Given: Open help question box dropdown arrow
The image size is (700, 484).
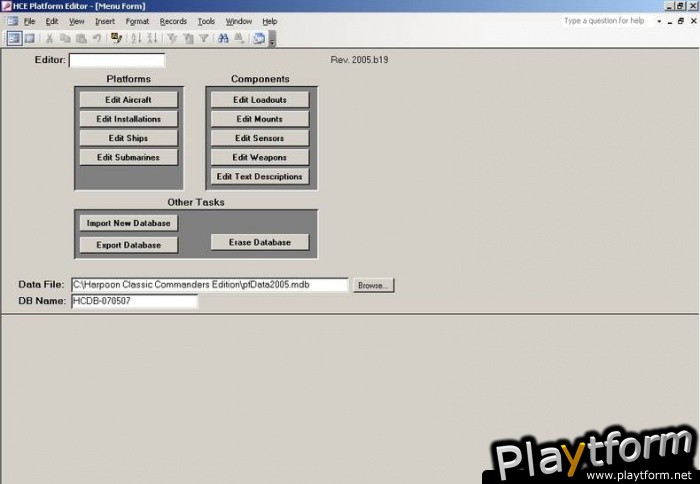Looking at the screenshot, I should click(x=659, y=21).
